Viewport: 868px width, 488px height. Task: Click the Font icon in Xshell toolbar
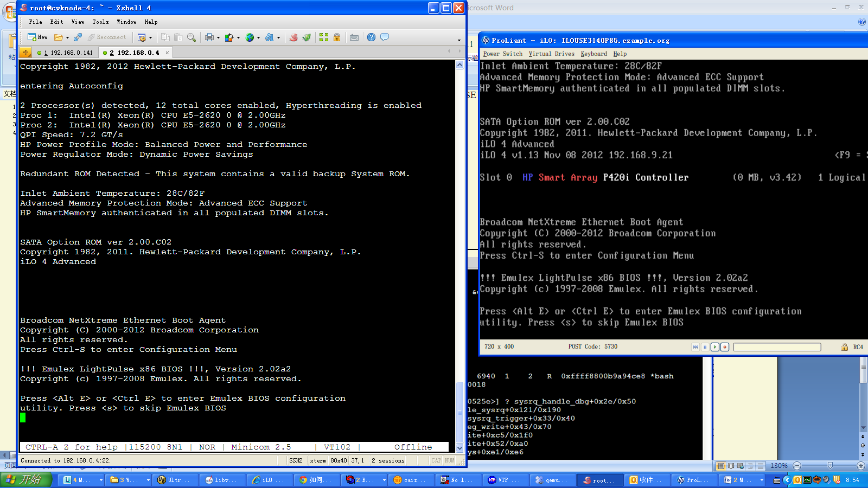(x=270, y=37)
